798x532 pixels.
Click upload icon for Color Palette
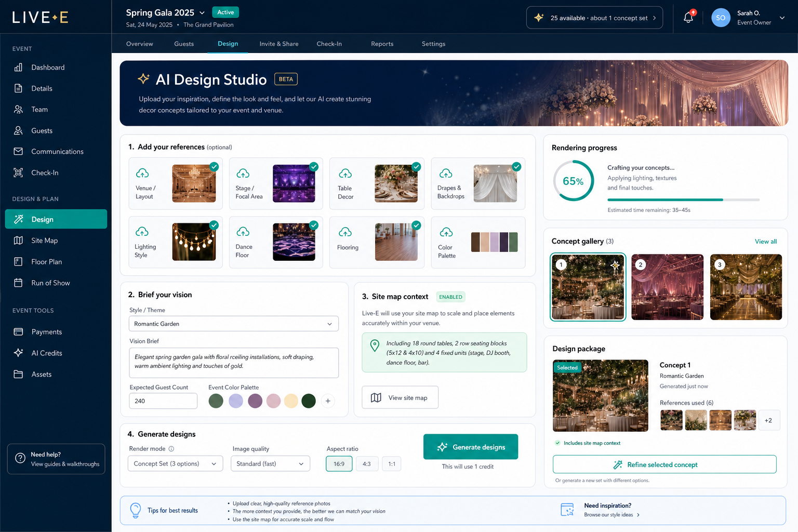coord(446,232)
